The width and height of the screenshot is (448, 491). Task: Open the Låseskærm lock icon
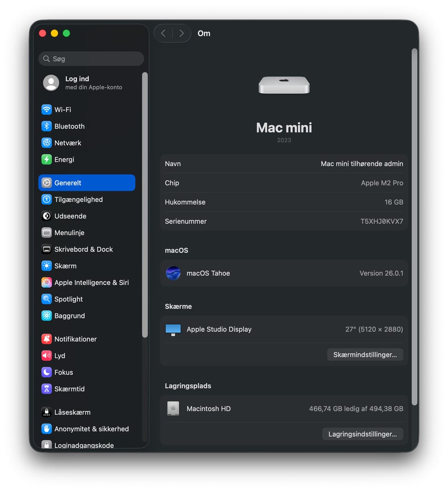pyautogui.click(x=47, y=412)
